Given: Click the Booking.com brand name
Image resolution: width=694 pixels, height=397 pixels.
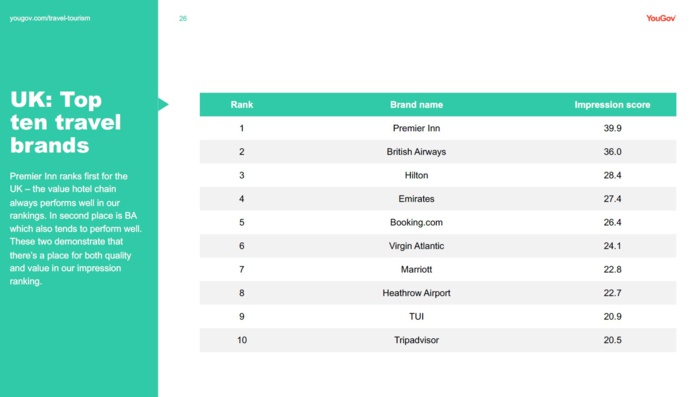Looking at the screenshot, I should coord(416,222).
